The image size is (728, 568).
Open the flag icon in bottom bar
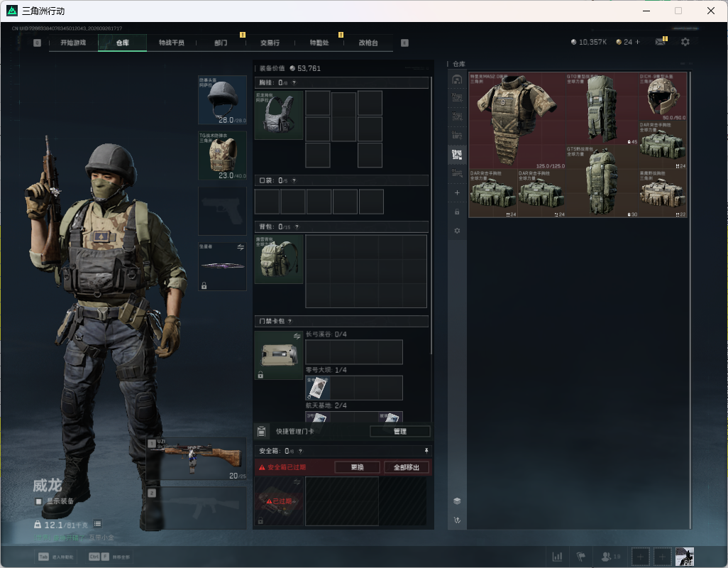[581, 557]
